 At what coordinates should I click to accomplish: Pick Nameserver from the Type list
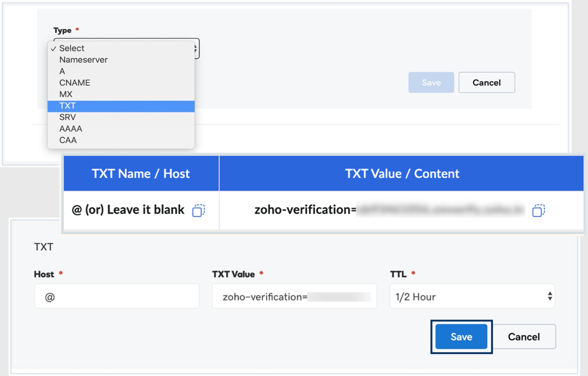tap(121, 60)
